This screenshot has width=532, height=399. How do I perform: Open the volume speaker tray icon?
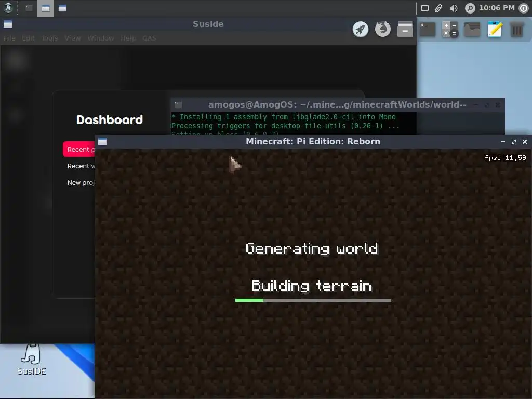[x=453, y=8]
